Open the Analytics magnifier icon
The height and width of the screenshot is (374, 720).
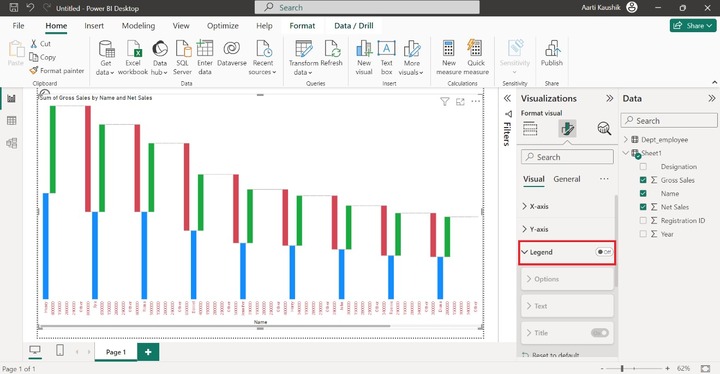click(604, 129)
